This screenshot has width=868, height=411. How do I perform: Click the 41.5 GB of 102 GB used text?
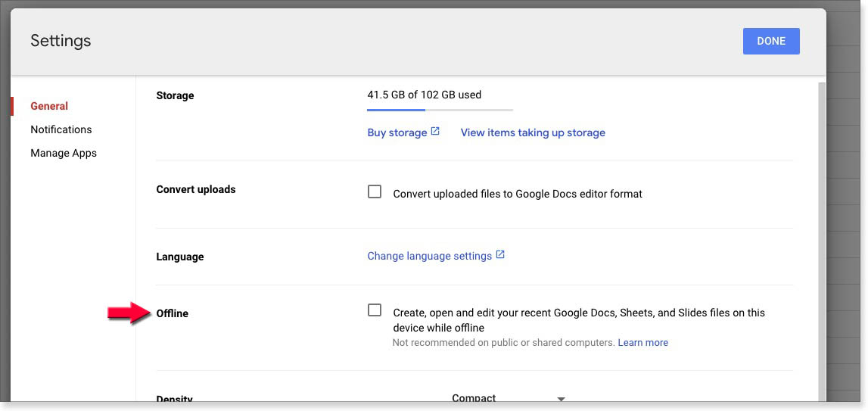pos(424,95)
